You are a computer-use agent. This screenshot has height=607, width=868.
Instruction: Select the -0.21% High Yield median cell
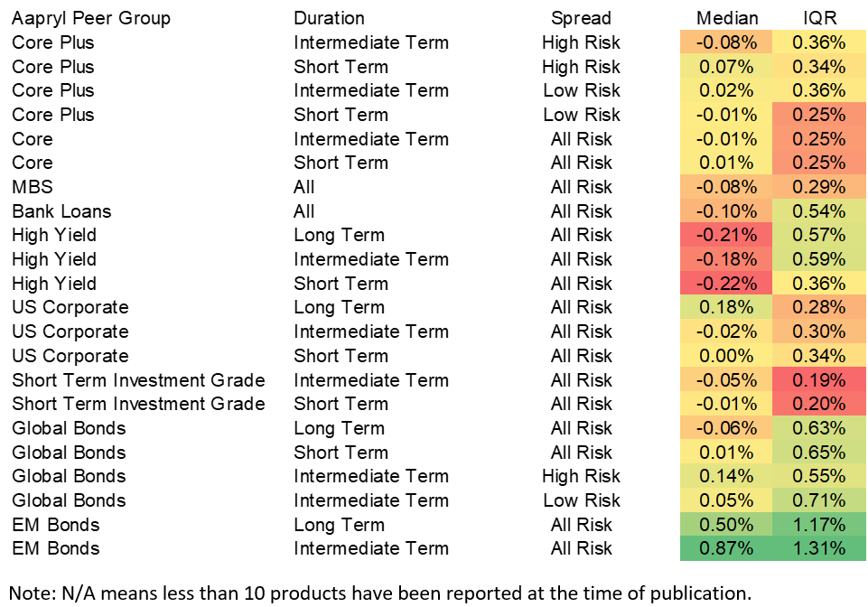pos(727,235)
